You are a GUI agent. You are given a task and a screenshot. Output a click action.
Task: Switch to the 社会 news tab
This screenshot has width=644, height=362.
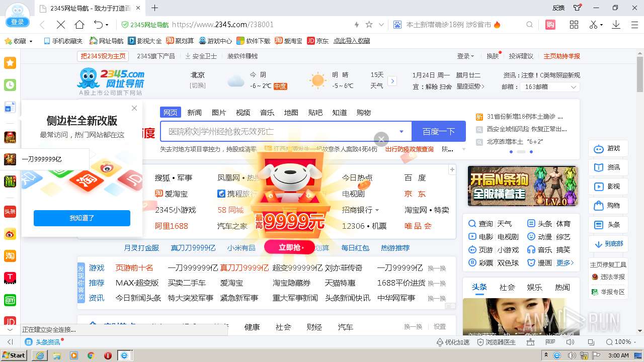pos(507,288)
